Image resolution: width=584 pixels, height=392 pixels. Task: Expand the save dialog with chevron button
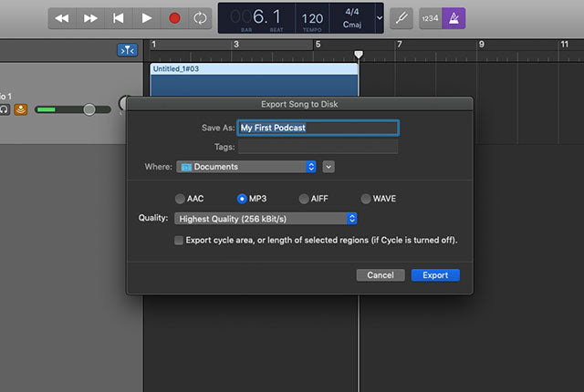click(328, 167)
